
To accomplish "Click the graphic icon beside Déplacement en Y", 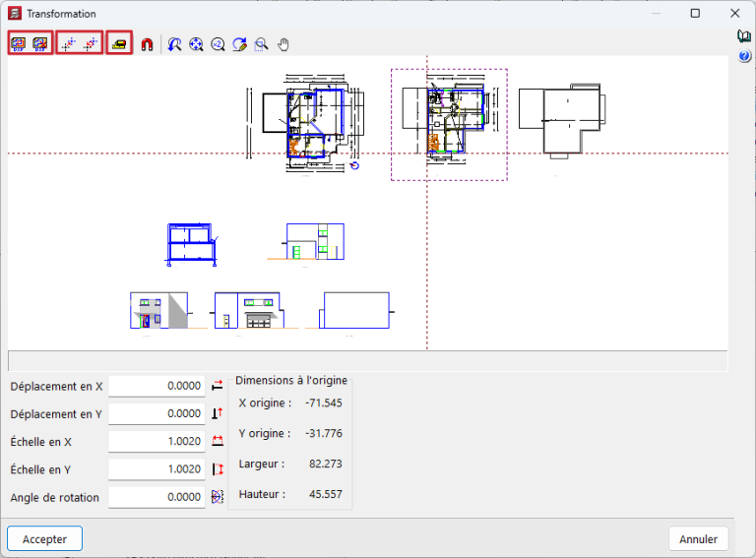I will point(218,413).
